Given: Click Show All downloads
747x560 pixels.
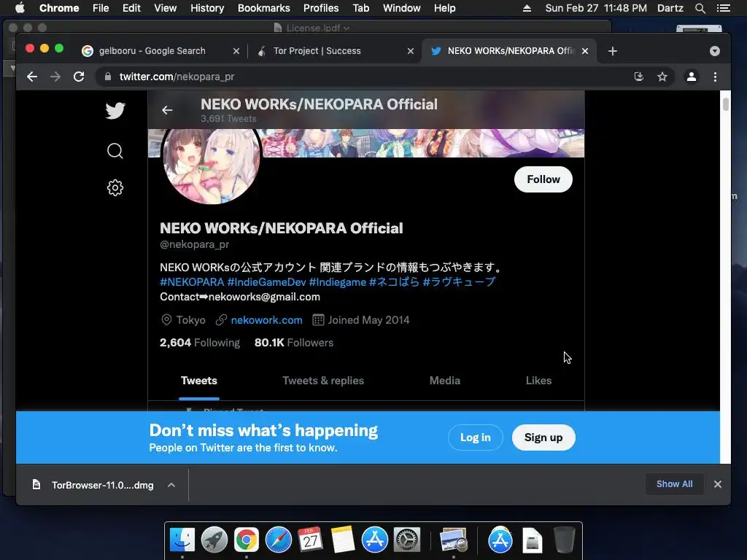Looking at the screenshot, I should point(674,484).
